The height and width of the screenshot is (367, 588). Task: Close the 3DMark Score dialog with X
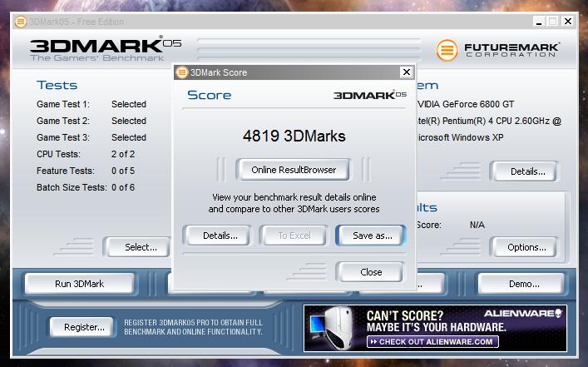(407, 72)
